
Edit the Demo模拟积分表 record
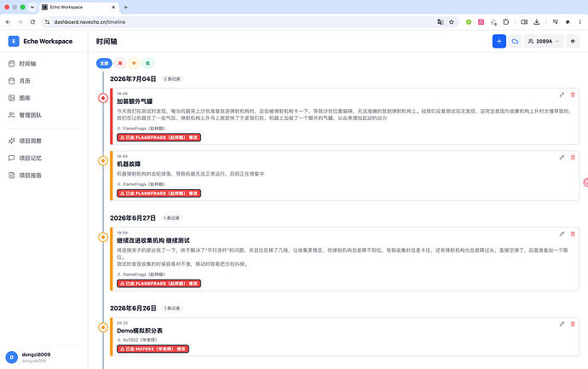click(x=562, y=324)
